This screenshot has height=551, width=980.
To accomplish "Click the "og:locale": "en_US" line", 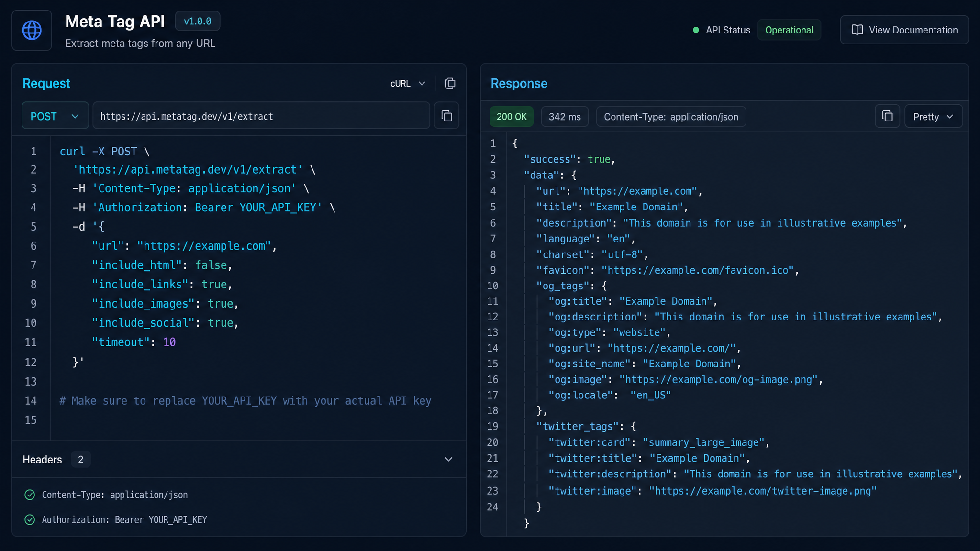I will (x=609, y=395).
